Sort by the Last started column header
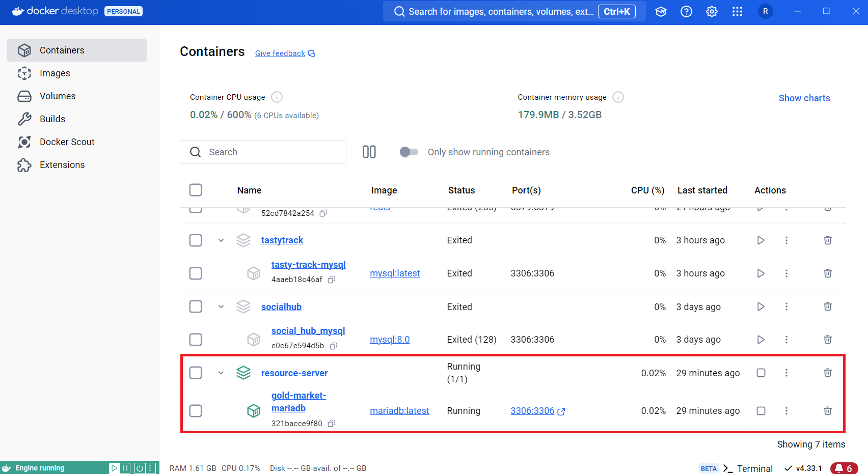The height and width of the screenshot is (474, 868). point(702,190)
